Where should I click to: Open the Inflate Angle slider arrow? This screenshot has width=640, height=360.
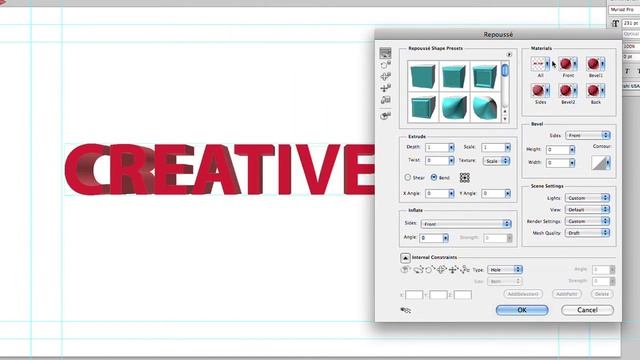pos(445,238)
